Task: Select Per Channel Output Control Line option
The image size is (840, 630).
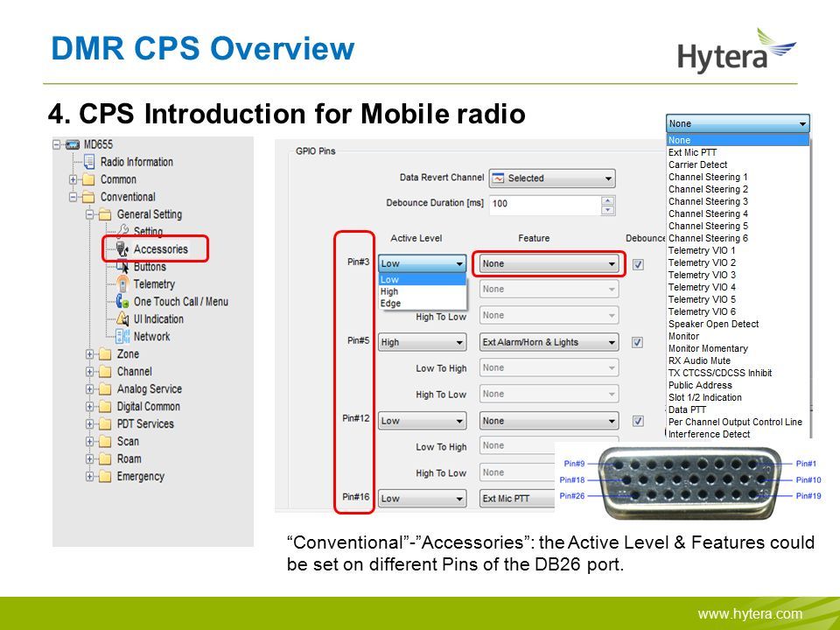Action: pos(738,422)
